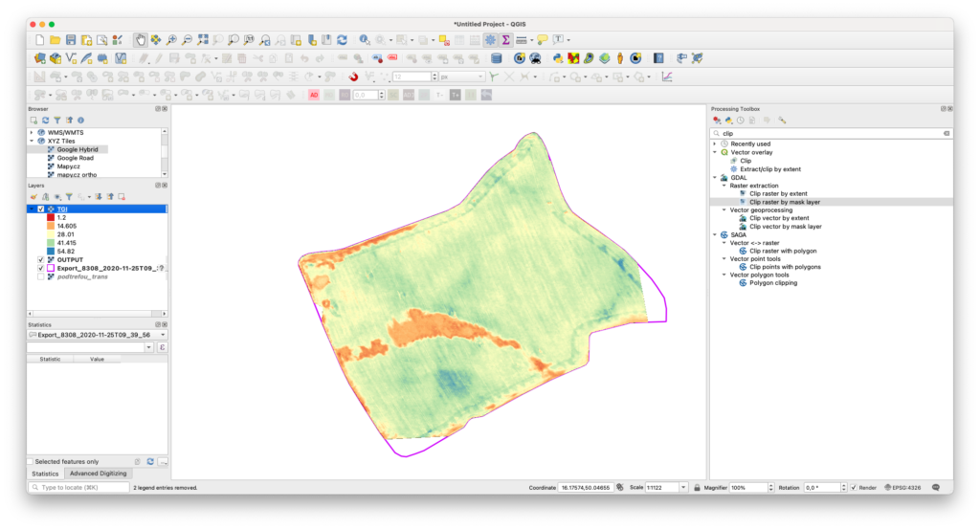Select the Pan Map hand tool
The height and width of the screenshot is (529, 980).
(x=140, y=40)
